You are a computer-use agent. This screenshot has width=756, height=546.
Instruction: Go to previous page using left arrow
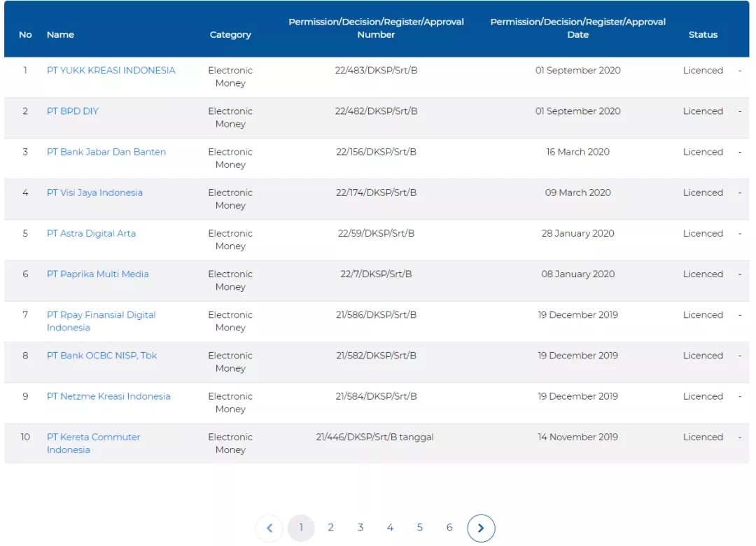[269, 528]
